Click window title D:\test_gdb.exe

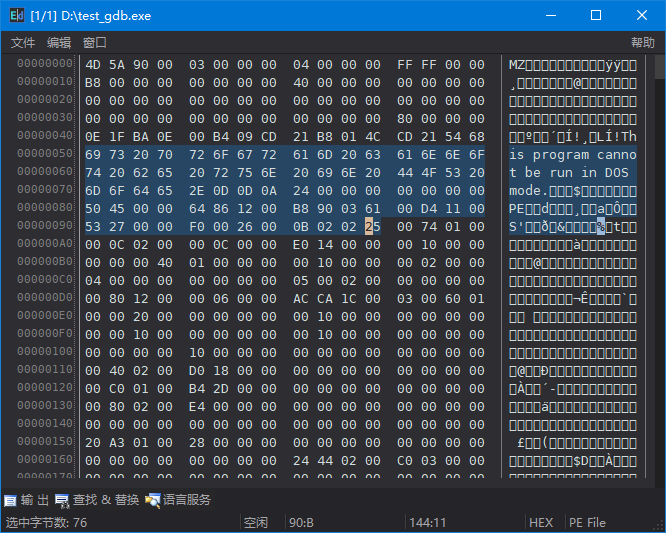[106, 16]
